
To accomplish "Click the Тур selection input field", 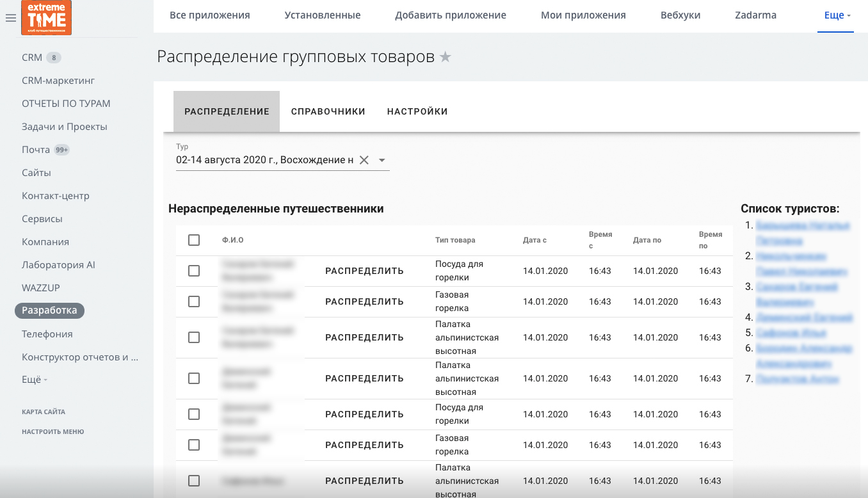I will [x=265, y=160].
